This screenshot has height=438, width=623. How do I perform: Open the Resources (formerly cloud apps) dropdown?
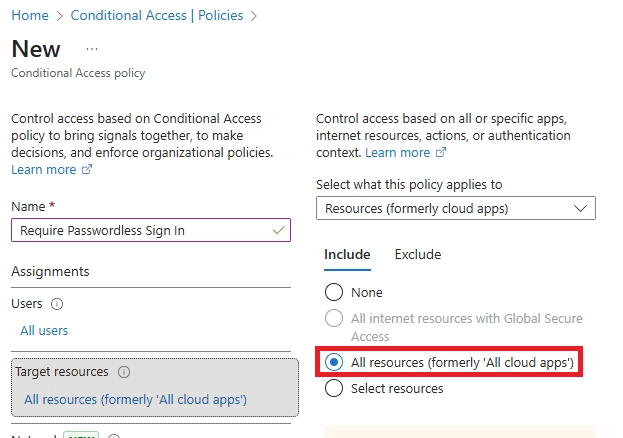[x=455, y=208]
